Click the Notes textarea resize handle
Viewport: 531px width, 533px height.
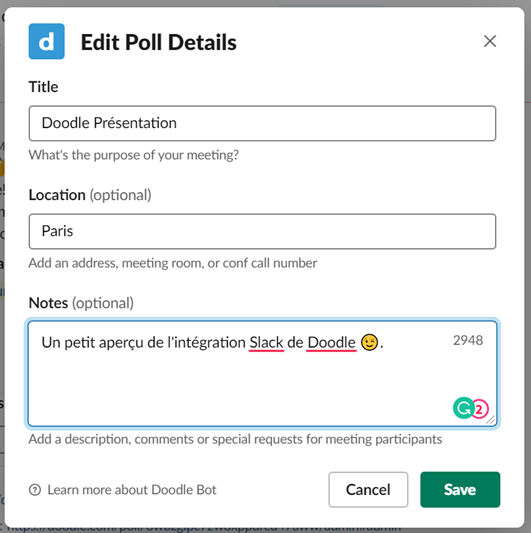pos(491,420)
